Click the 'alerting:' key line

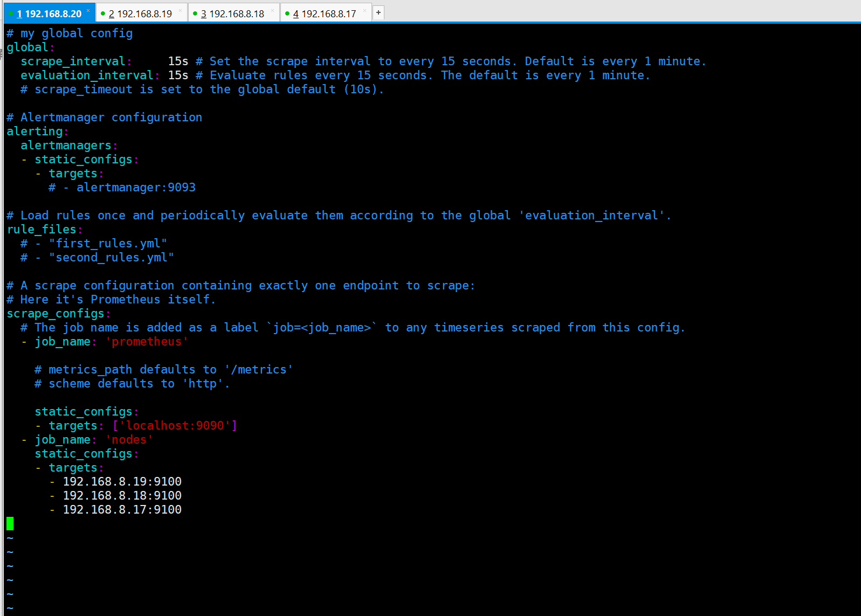(x=37, y=131)
